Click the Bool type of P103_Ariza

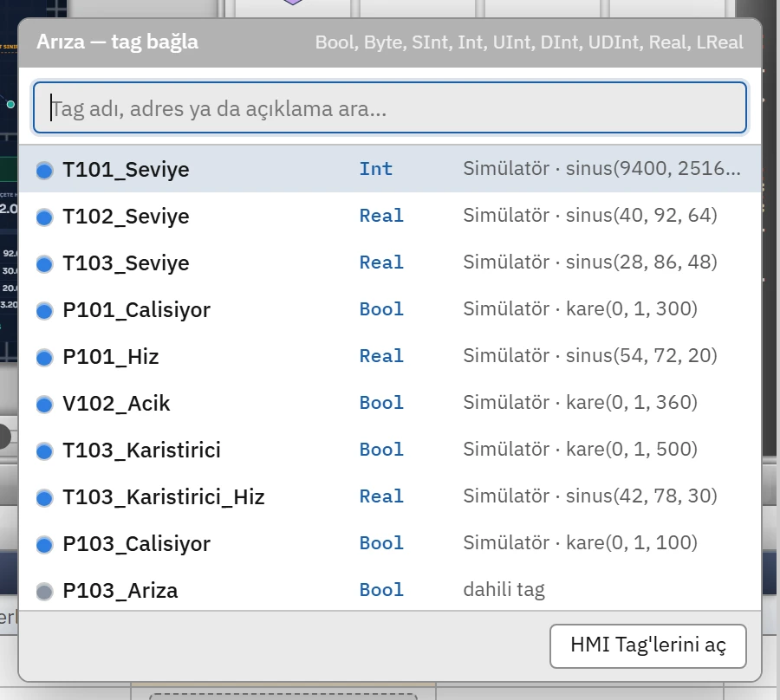[381, 590]
